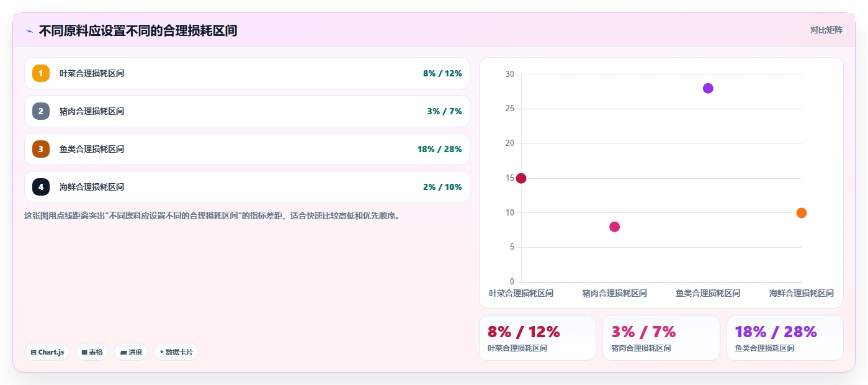Click the y-axis tick label 25
868x385 pixels.
point(510,109)
